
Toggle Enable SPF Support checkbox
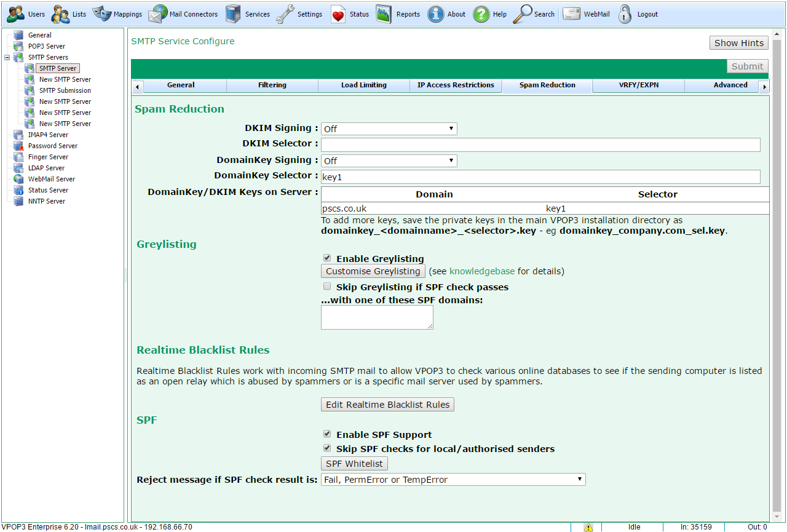pyautogui.click(x=327, y=434)
